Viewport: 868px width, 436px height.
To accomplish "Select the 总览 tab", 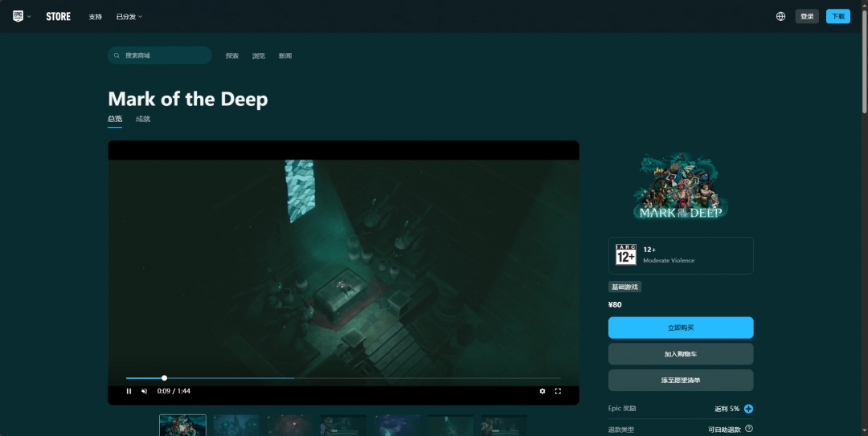I will [115, 119].
